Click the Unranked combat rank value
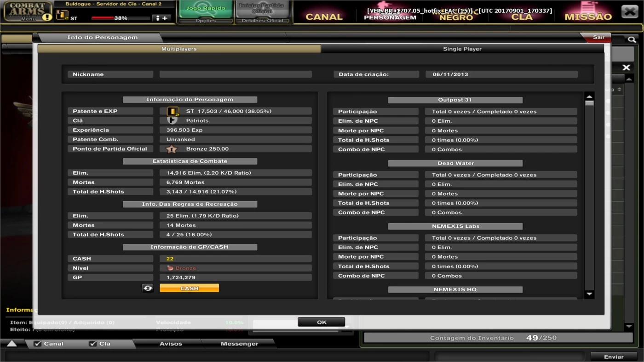Image resolution: width=644 pixels, height=362 pixels. coord(236,139)
